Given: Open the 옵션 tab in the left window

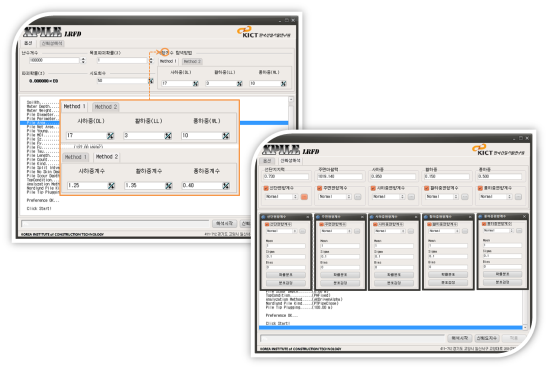Looking at the screenshot, I should point(28,43).
